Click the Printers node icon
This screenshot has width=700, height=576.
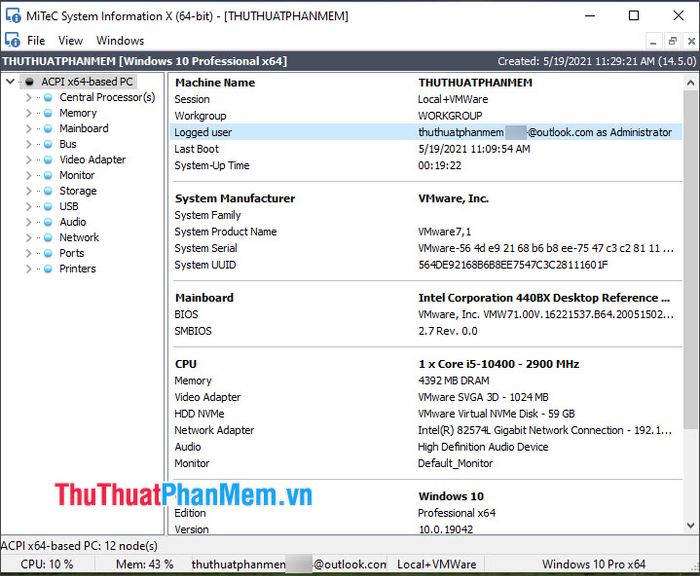coord(48,269)
